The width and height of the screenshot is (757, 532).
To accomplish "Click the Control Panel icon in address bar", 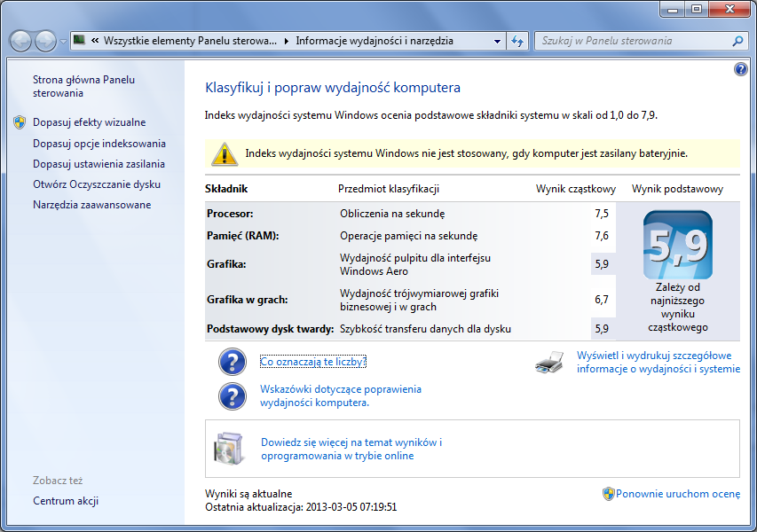I will (x=79, y=40).
